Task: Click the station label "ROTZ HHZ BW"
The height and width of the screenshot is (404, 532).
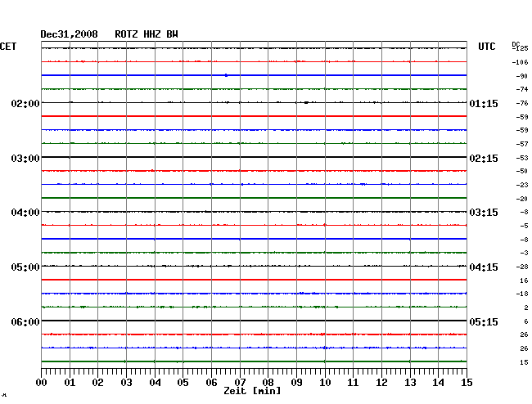Action: [x=147, y=34]
